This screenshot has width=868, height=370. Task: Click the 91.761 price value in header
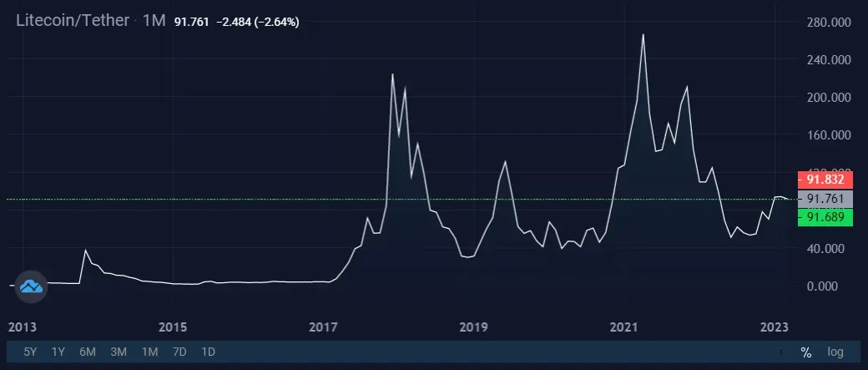[x=191, y=23]
